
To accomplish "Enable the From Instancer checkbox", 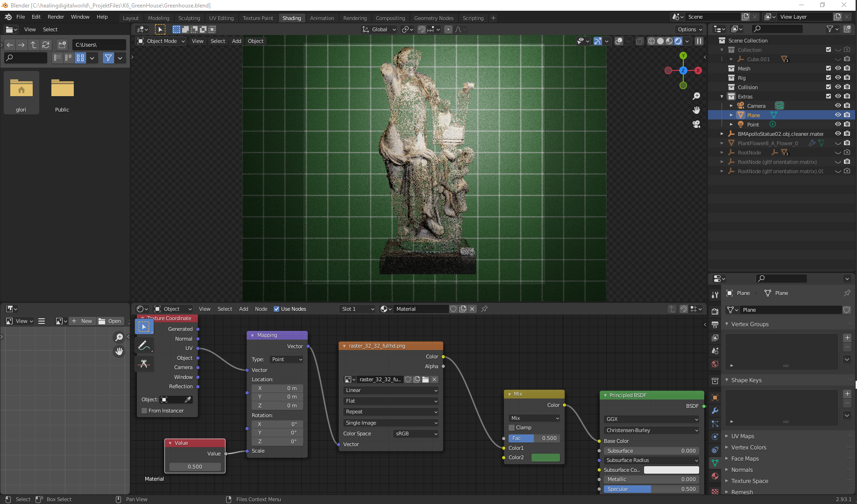I will (x=145, y=411).
